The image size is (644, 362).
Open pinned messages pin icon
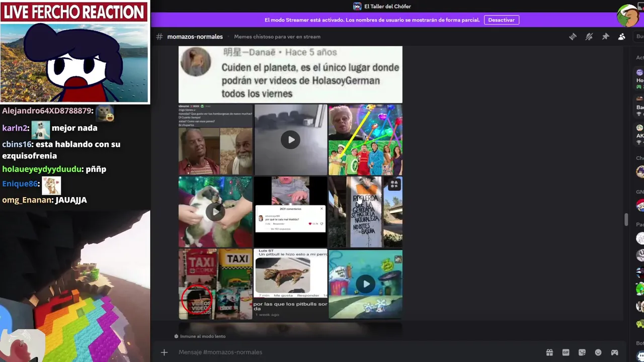point(606,36)
